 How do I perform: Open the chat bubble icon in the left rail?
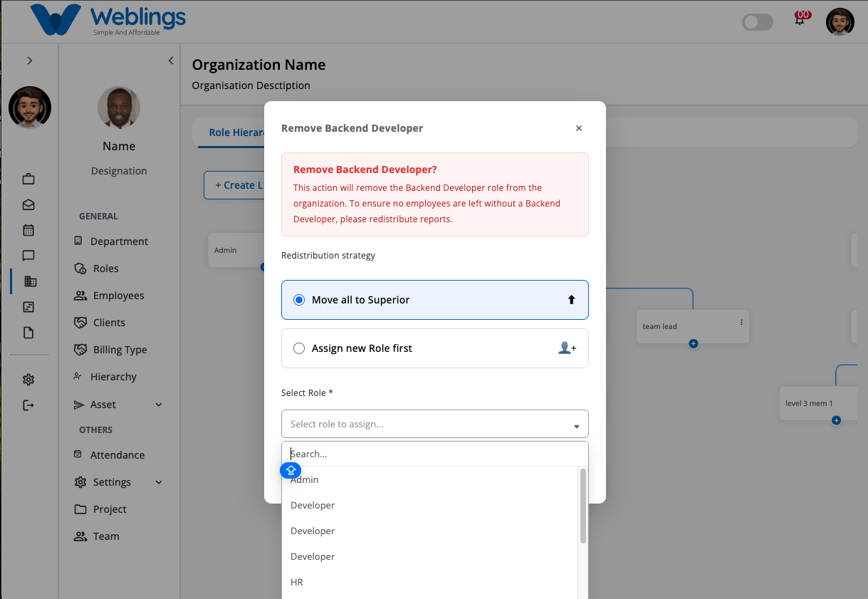(28, 256)
